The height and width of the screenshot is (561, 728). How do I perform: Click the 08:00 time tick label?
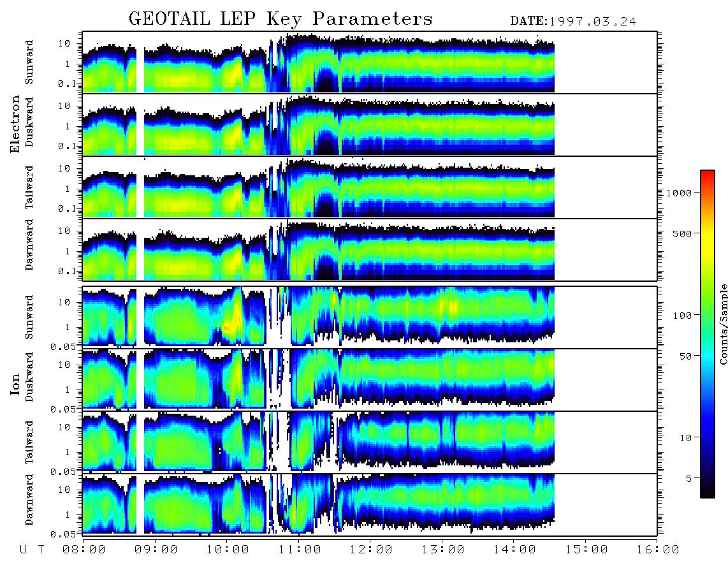point(84,550)
